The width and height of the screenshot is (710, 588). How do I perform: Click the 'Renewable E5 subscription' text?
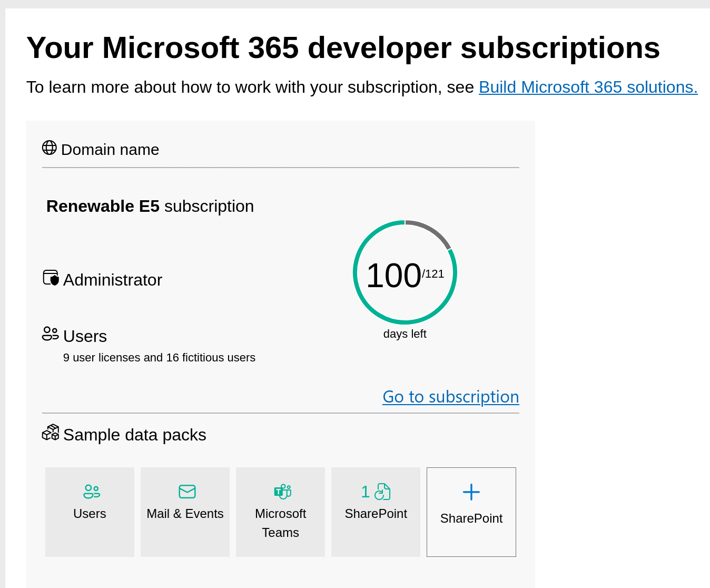150,206
